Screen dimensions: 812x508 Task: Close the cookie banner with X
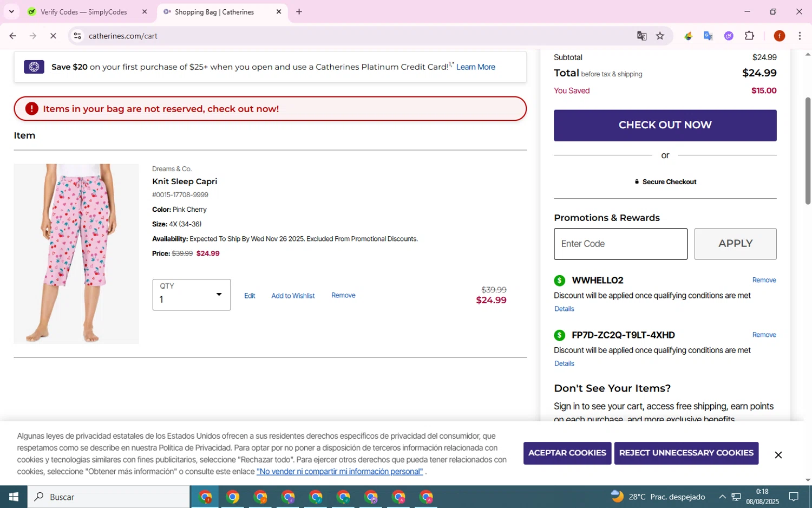click(778, 455)
